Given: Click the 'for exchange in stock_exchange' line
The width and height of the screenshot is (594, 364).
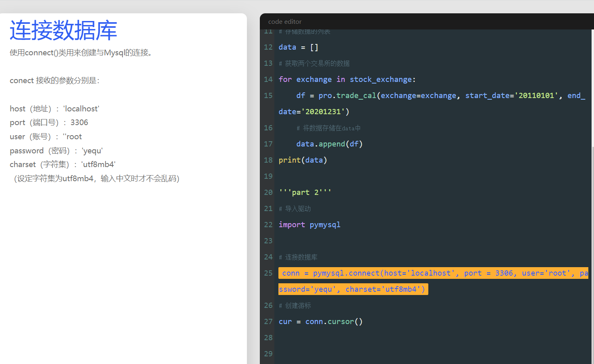Looking at the screenshot, I should point(347,79).
